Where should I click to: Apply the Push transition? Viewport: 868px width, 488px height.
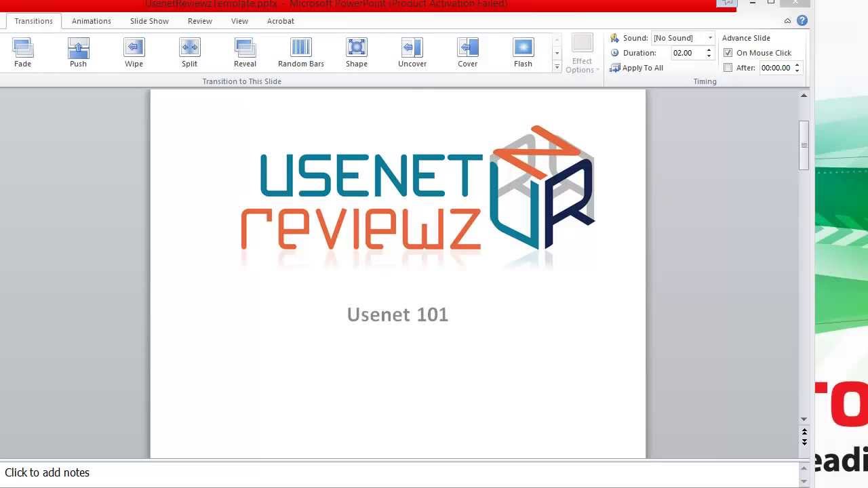79,53
